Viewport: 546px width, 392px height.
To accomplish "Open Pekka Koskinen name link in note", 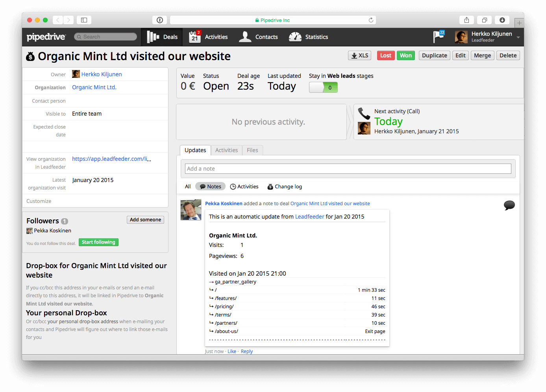I will 224,204.
